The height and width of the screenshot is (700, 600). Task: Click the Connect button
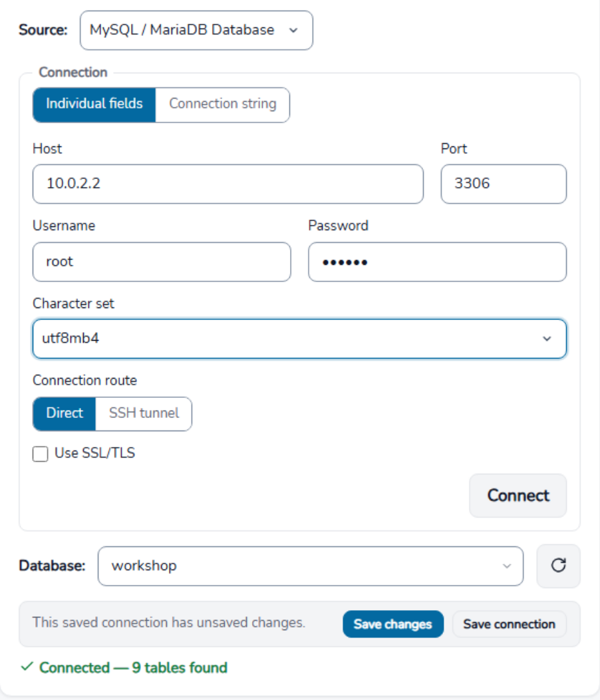click(518, 496)
